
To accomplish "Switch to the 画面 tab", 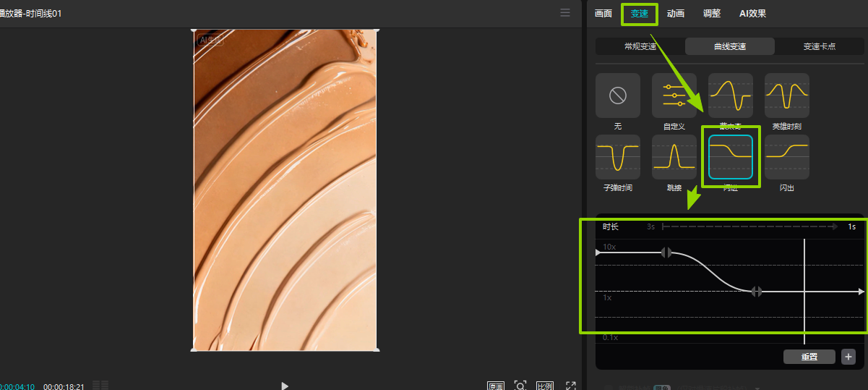I will [x=603, y=14].
